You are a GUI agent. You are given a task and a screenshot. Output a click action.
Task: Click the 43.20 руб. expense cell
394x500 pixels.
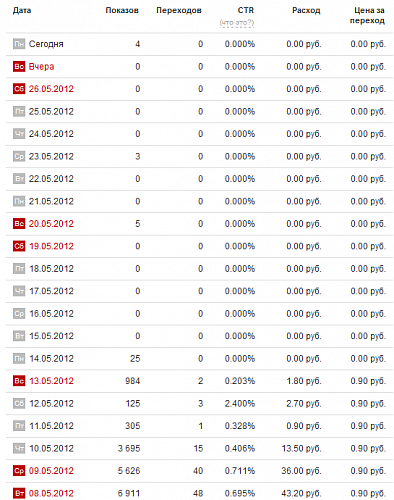point(301,493)
